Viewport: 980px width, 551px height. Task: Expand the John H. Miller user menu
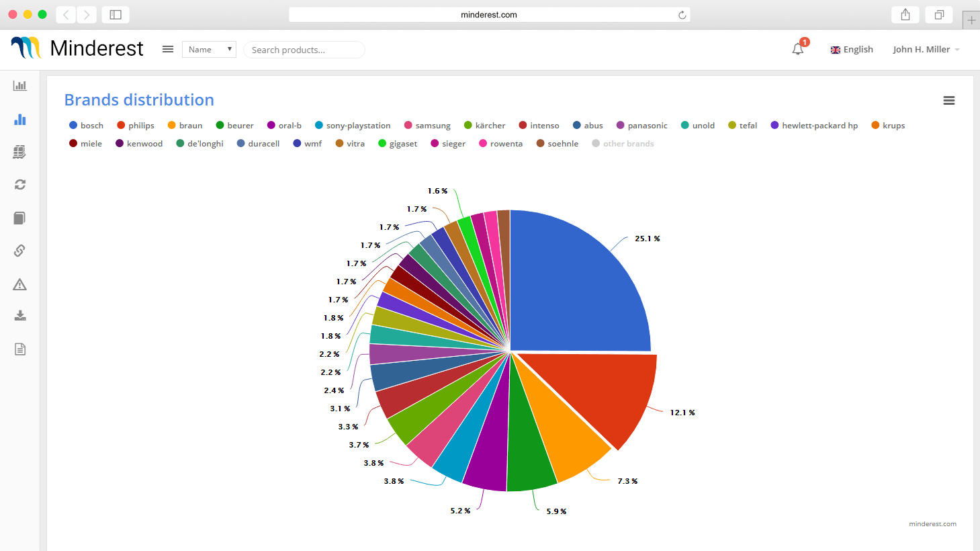pyautogui.click(x=926, y=49)
